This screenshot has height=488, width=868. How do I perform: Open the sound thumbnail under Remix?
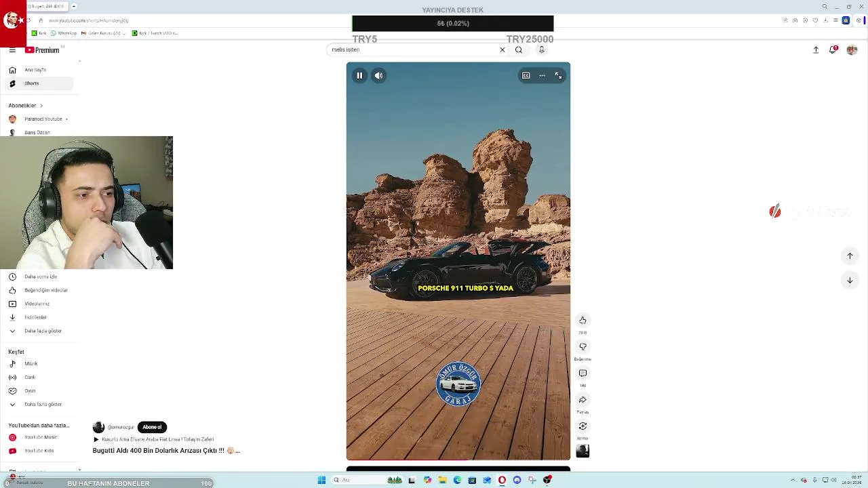[583, 451]
